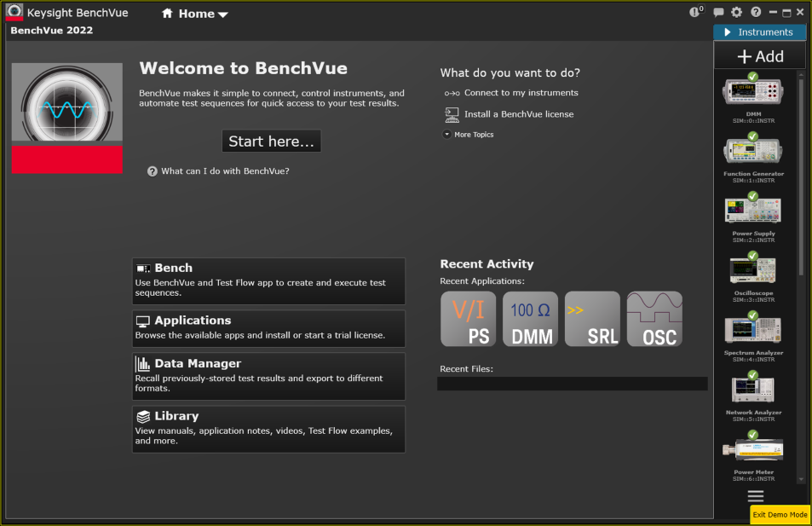Collapse the Instruments panel arrow
This screenshot has width=812, height=526.
click(x=727, y=32)
